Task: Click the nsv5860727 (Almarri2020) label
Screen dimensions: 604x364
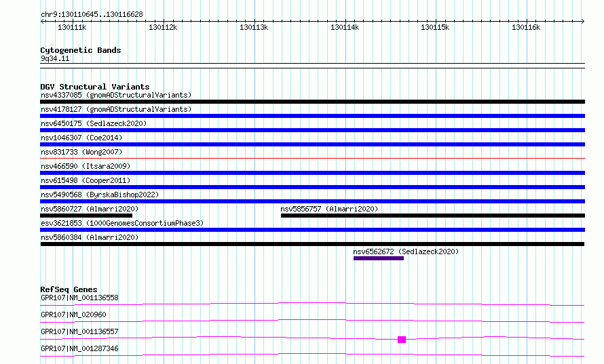Action: (90, 209)
